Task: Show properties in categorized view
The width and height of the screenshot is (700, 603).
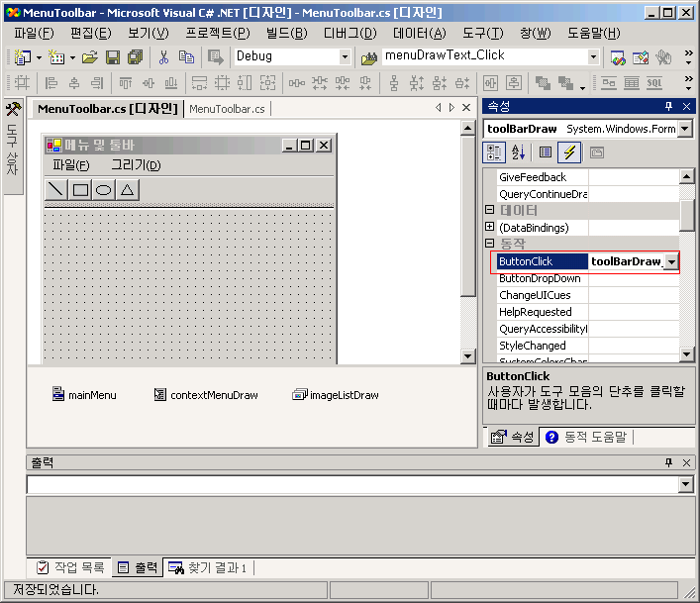Action: 494,152
